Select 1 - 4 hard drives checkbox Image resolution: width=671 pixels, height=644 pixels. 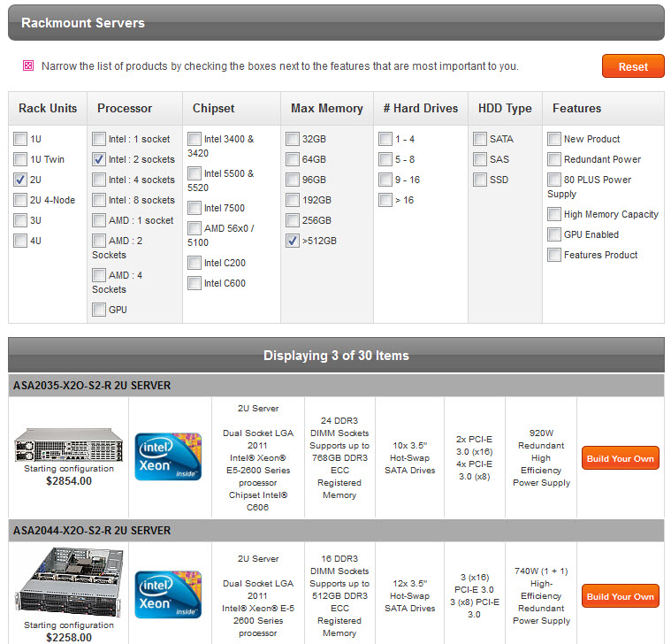385,139
